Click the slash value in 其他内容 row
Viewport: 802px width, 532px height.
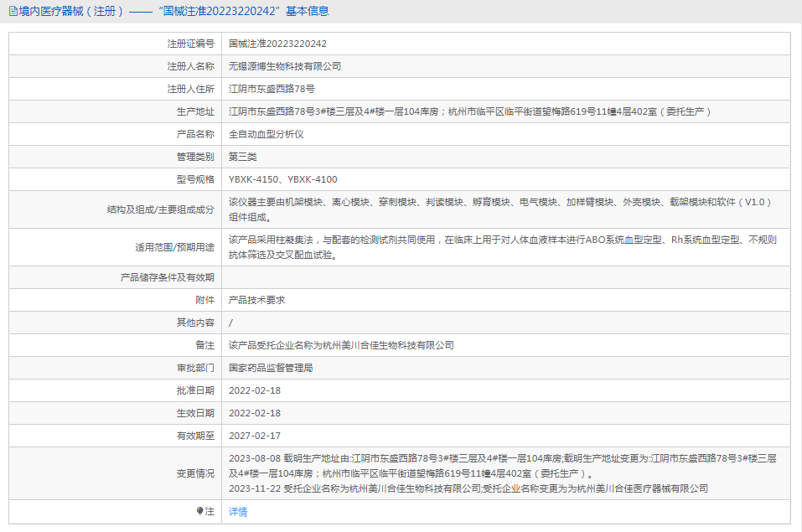coord(230,323)
